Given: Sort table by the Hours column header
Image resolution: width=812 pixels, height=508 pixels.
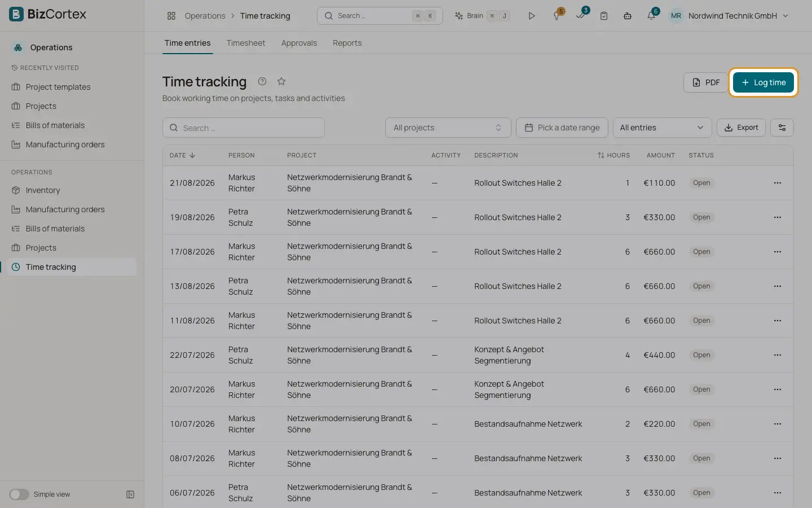Looking at the screenshot, I should click(x=614, y=155).
